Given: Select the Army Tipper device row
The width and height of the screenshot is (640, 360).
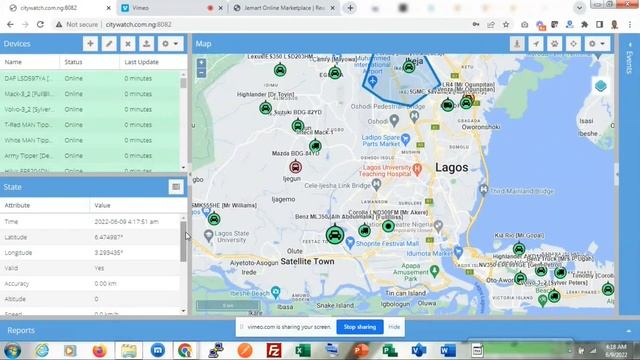Looking at the screenshot, I should pyautogui.click(x=89, y=156).
